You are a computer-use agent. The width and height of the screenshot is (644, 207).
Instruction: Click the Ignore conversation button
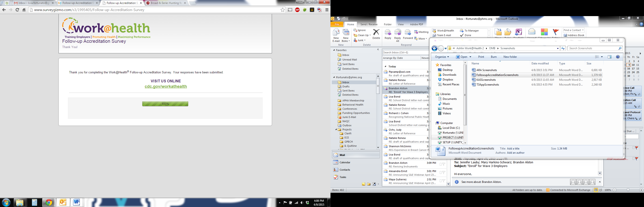click(x=360, y=30)
